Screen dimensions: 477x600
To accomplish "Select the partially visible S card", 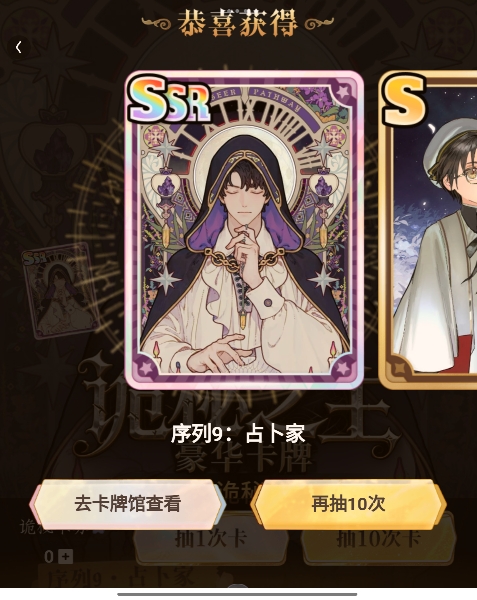I will click(x=428, y=230).
